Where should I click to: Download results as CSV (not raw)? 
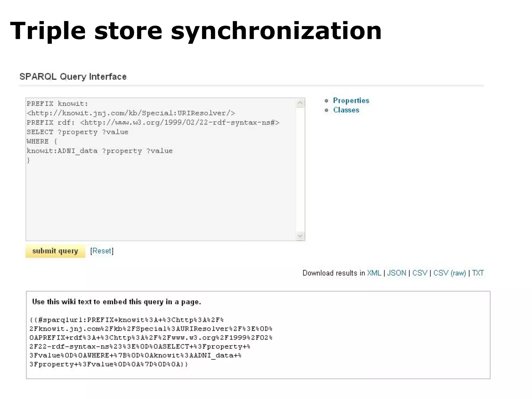[x=420, y=273]
